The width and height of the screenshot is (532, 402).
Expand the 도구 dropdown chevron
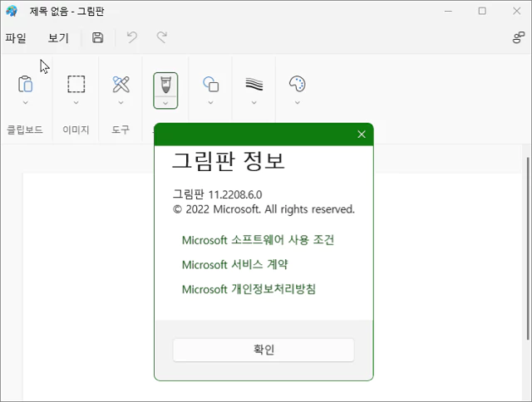(x=121, y=102)
